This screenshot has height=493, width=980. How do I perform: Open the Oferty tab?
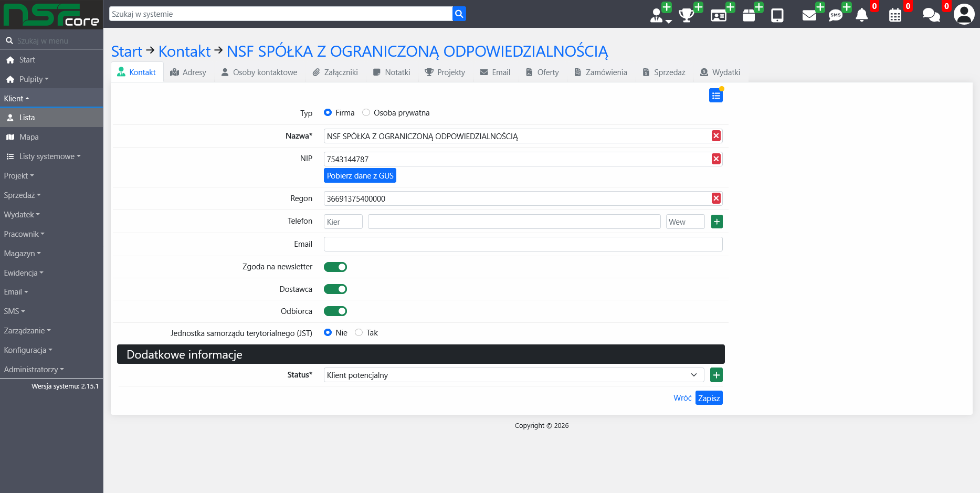point(543,72)
